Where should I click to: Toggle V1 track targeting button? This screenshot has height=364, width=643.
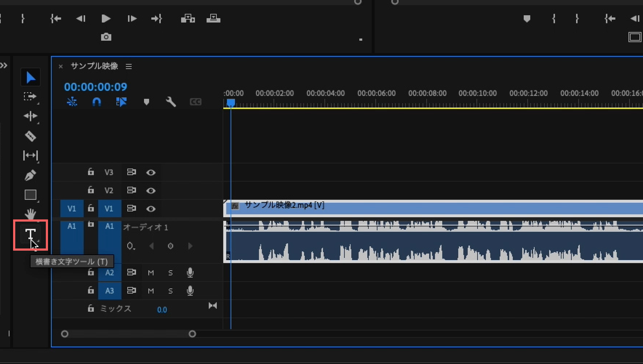[x=109, y=209]
